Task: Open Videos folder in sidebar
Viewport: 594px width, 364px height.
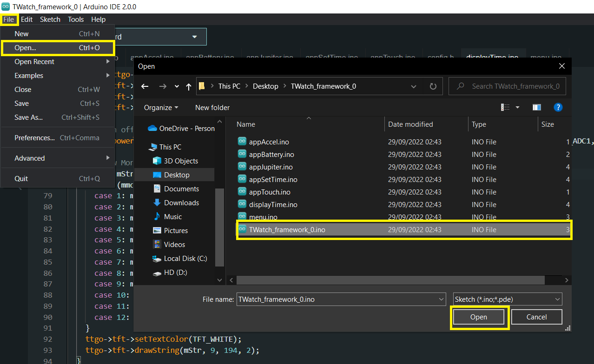Action: pos(169,244)
